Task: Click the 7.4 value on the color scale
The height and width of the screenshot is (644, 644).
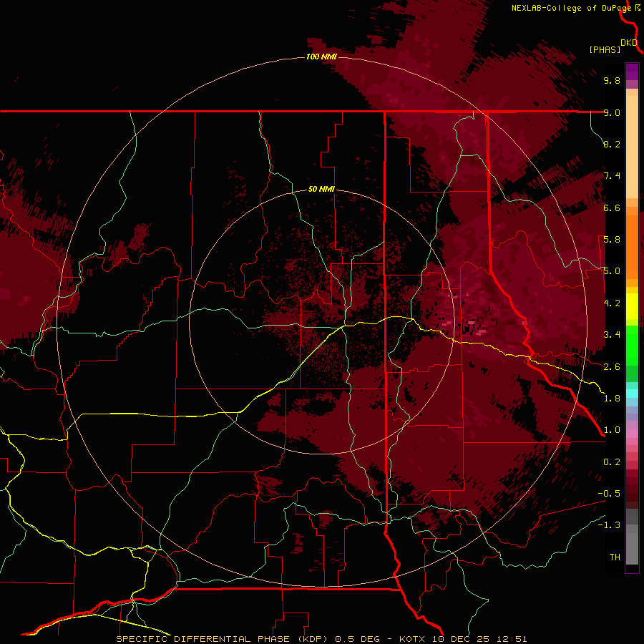Action: point(612,176)
